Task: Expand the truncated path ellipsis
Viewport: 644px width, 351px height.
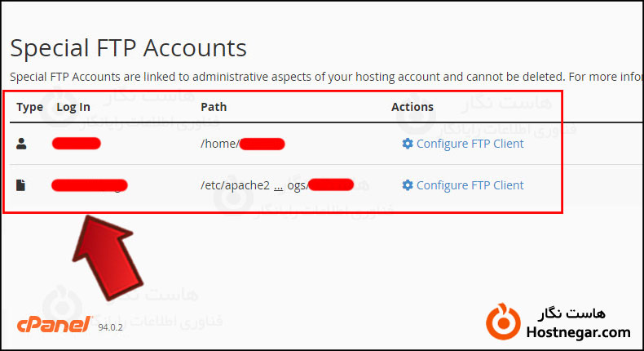Action: pyautogui.click(x=278, y=185)
